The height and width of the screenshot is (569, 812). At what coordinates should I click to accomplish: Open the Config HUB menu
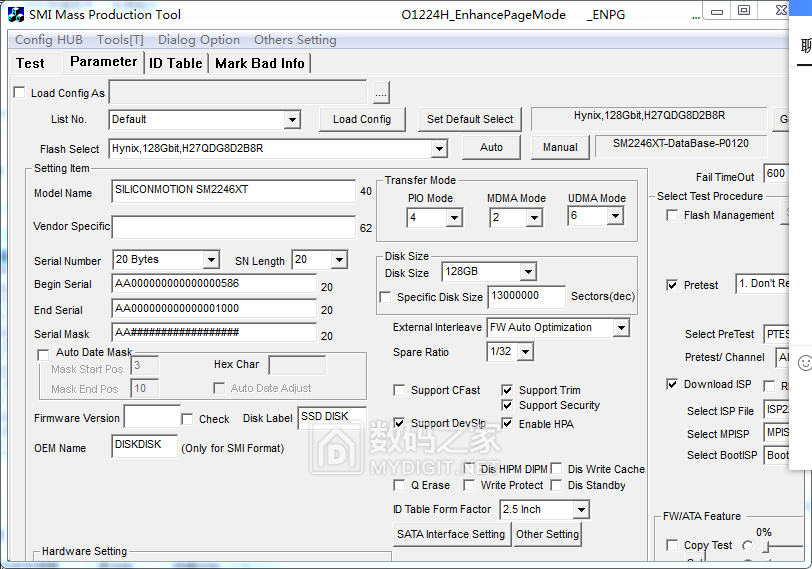pos(49,40)
